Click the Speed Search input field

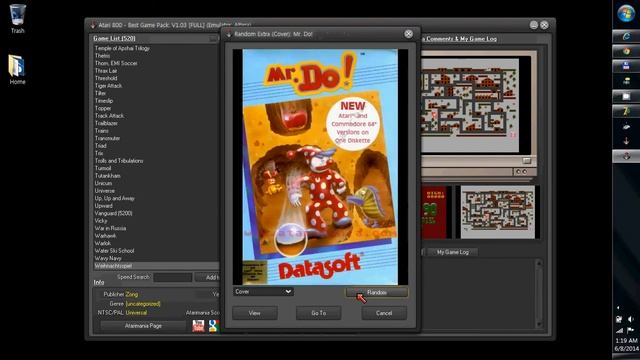(x=172, y=278)
